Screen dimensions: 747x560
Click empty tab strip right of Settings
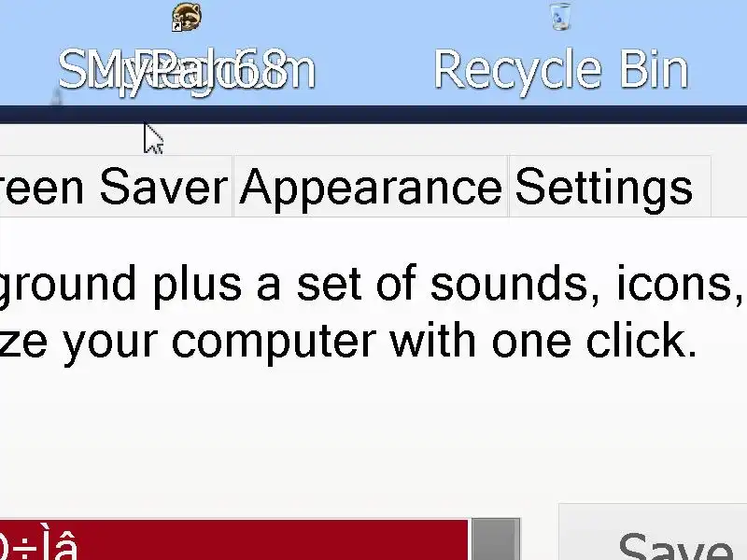[729, 187]
